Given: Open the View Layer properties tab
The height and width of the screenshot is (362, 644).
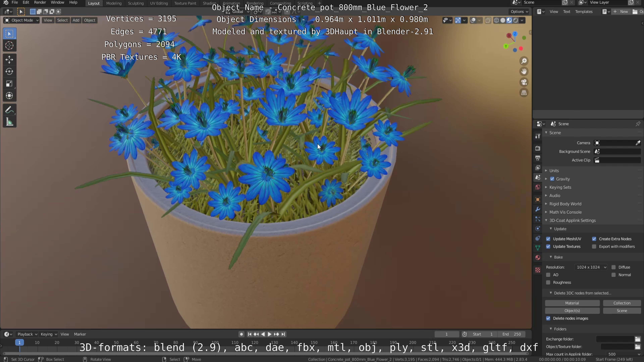Looking at the screenshot, I should click(x=538, y=168).
